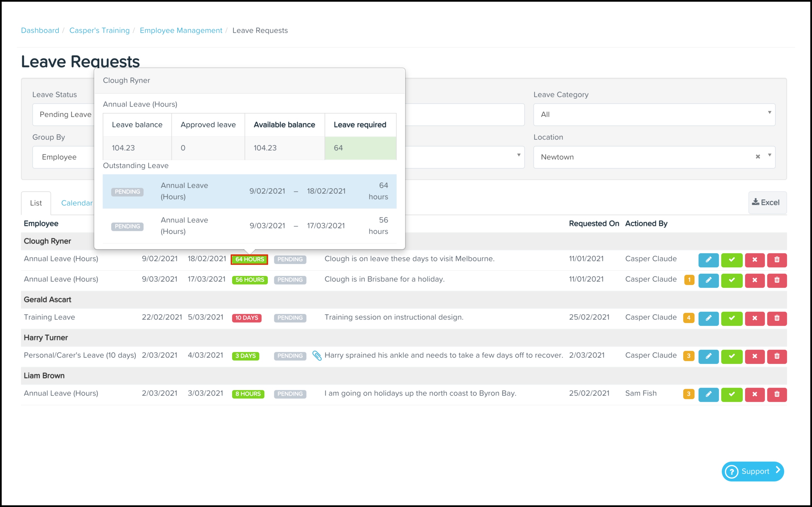The image size is (812, 507).
Task: Click the 56 HOURS green badge
Action: tap(249, 280)
